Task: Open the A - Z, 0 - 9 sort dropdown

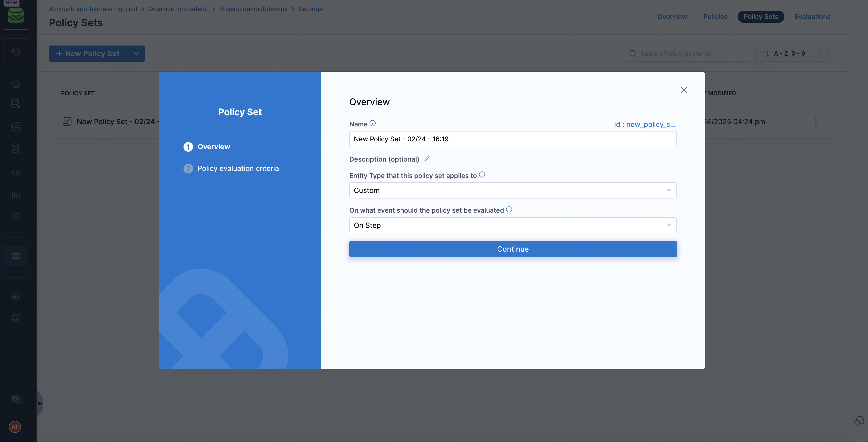Action: pos(791,54)
